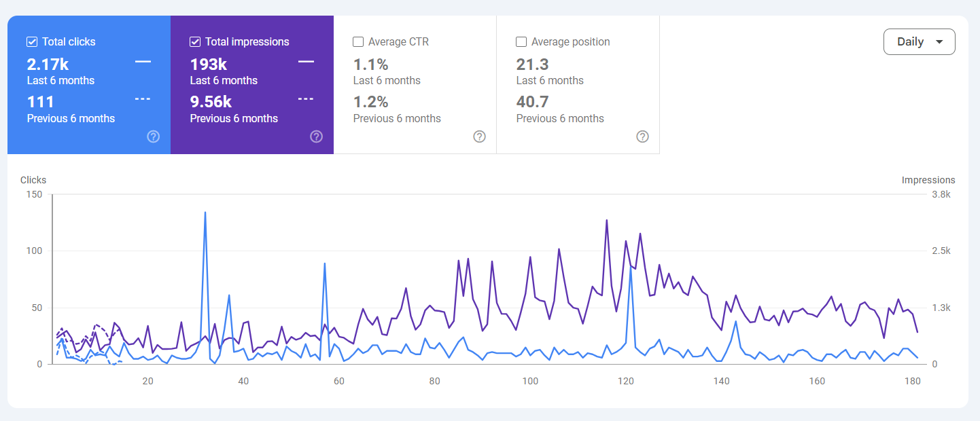Click the Clicks axis label

[33, 180]
